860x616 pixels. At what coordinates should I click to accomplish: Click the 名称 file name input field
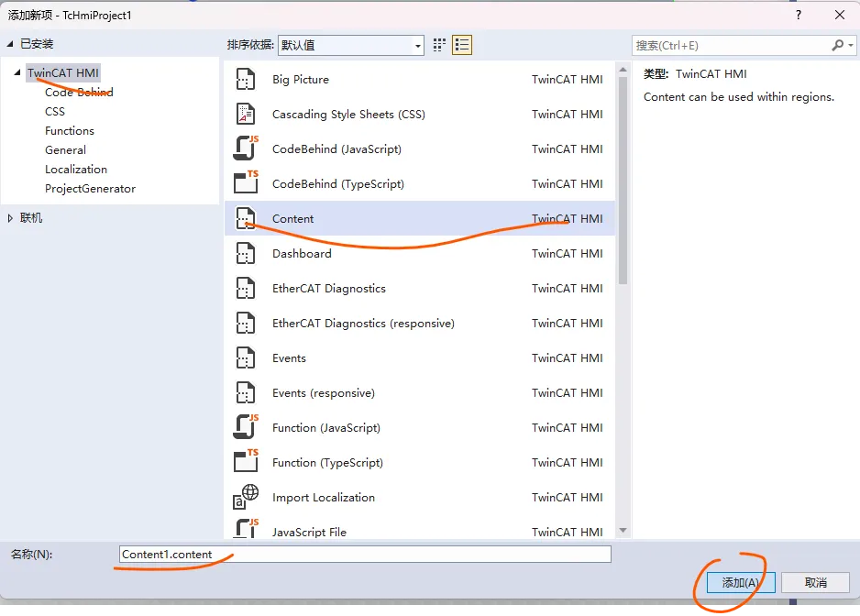point(365,554)
